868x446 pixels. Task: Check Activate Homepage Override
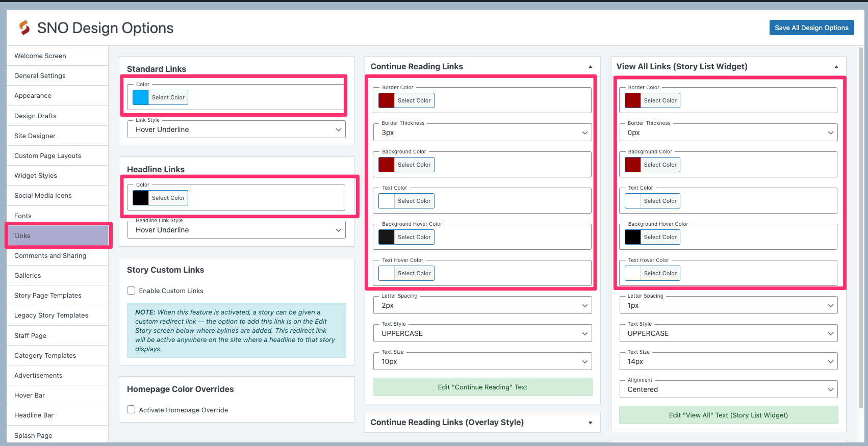(131, 409)
